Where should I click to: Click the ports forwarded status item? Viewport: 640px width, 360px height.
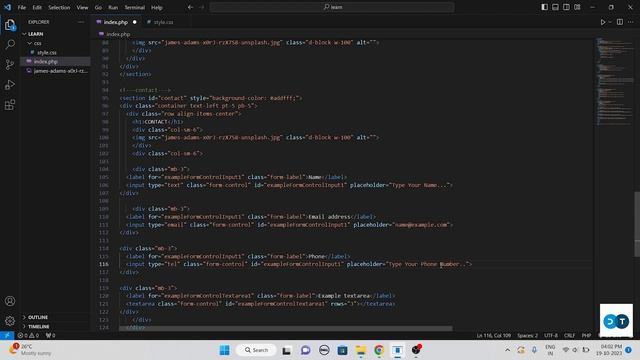coord(51,335)
